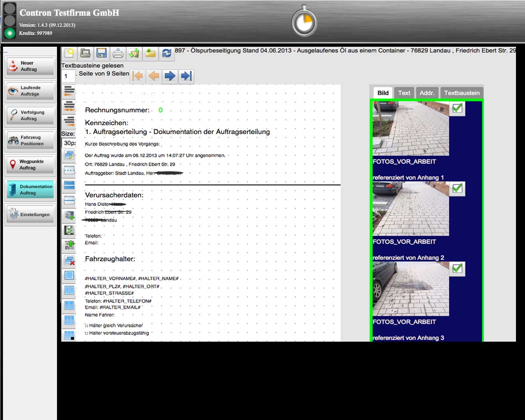Image resolution: width=525 pixels, height=420 pixels.
Task: Click the page number input field
Action: [x=68, y=76]
